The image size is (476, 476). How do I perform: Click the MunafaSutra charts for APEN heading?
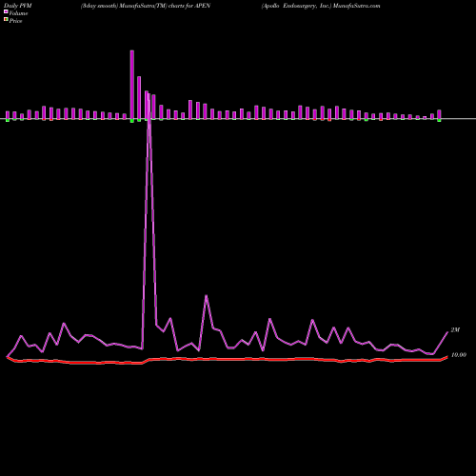[146, 6]
